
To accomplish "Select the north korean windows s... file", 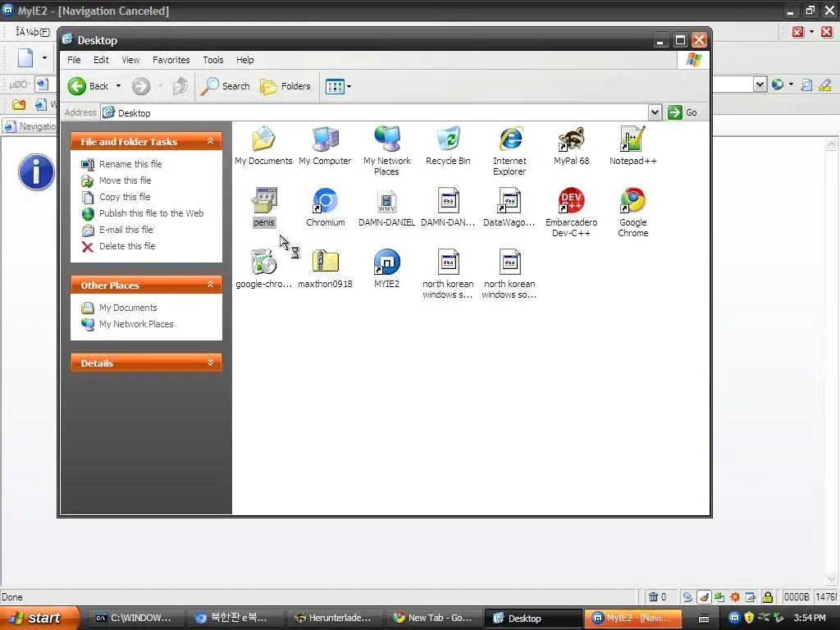I will [x=449, y=274].
